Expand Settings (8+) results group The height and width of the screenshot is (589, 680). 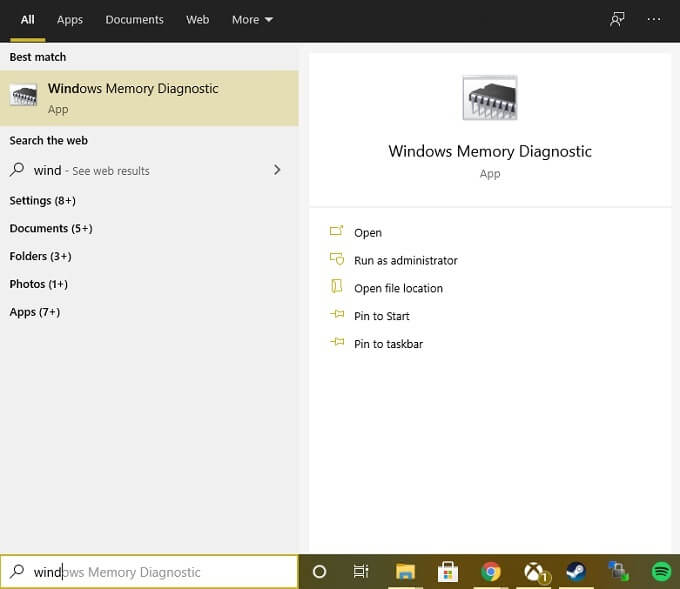[x=43, y=201]
